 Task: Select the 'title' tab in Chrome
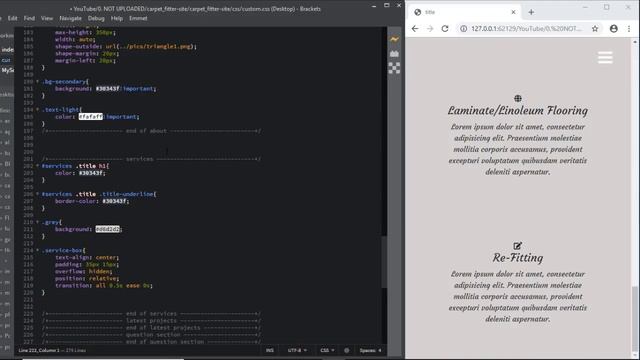[463, 12]
